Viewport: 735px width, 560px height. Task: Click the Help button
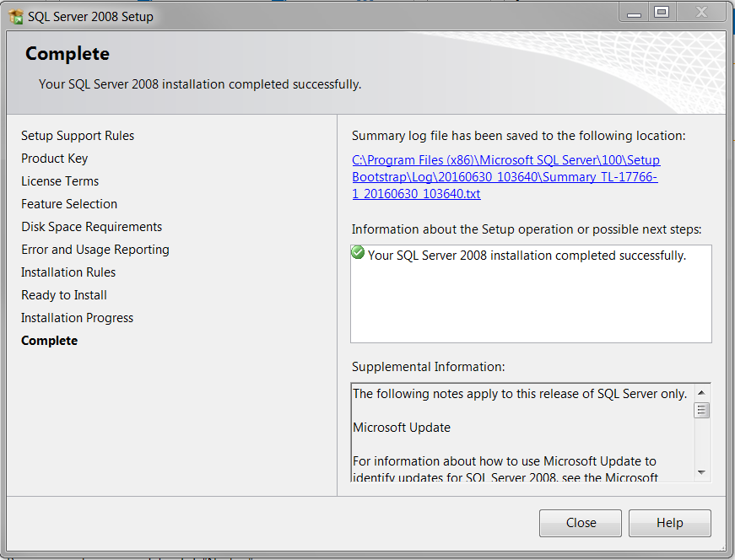click(669, 523)
